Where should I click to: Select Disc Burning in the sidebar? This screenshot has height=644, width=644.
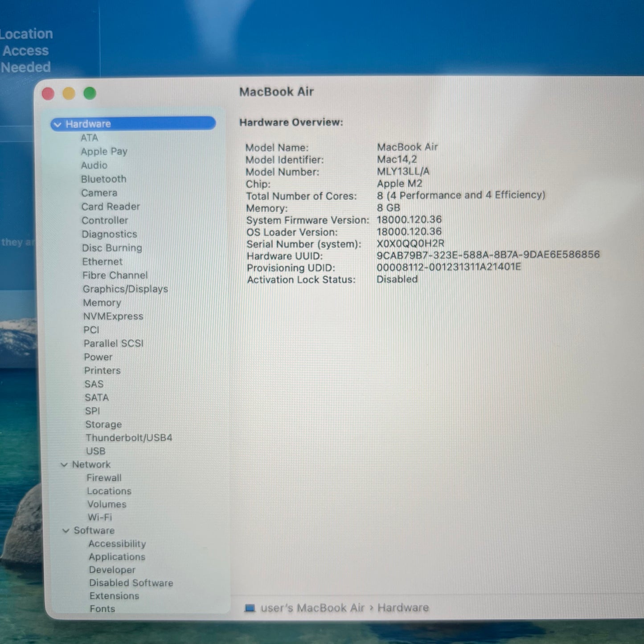pyautogui.click(x=112, y=248)
